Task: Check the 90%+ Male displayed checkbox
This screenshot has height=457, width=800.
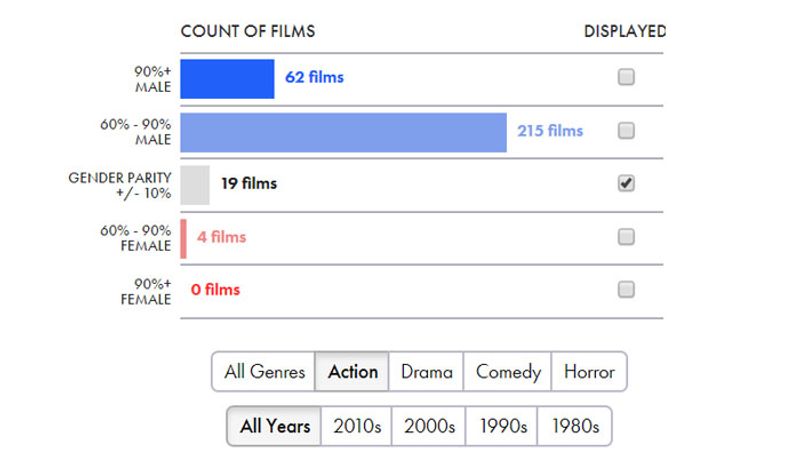Action: pos(626,78)
